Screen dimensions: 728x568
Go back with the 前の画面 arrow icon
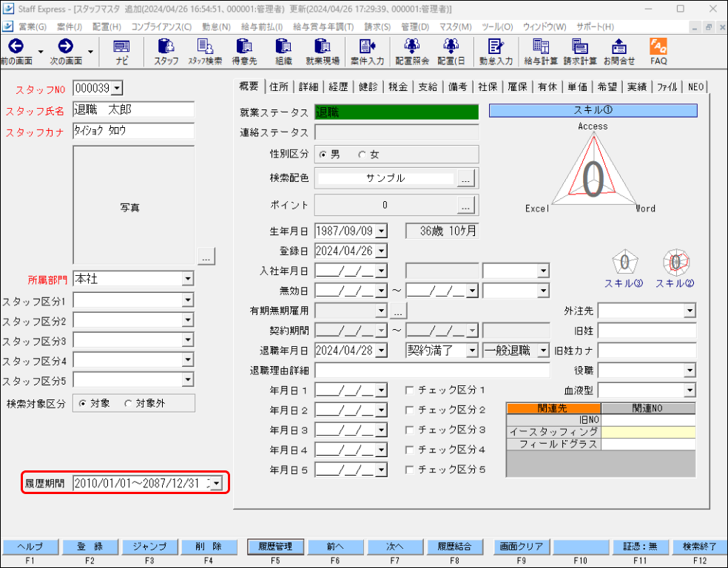click(16, 47)
